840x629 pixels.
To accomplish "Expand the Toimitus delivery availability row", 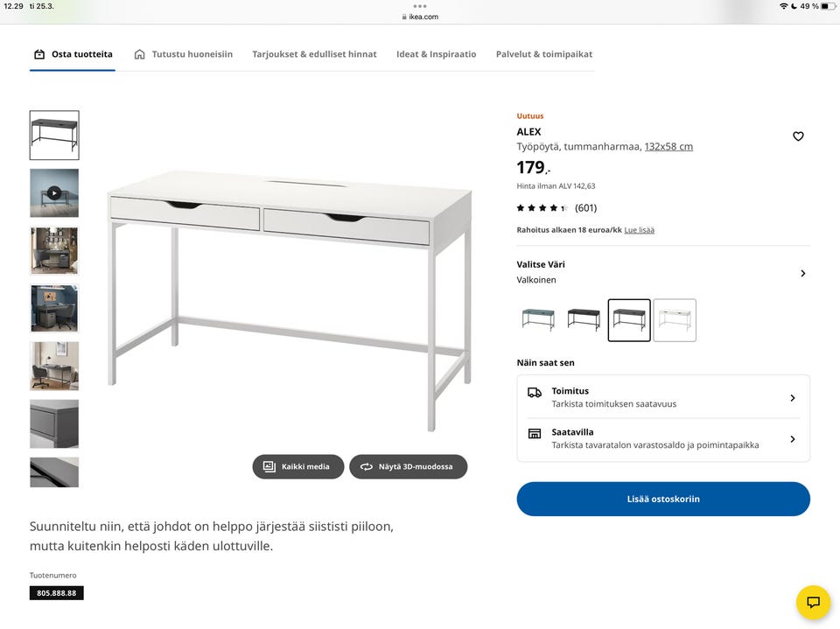I will (x=663, y=397).
